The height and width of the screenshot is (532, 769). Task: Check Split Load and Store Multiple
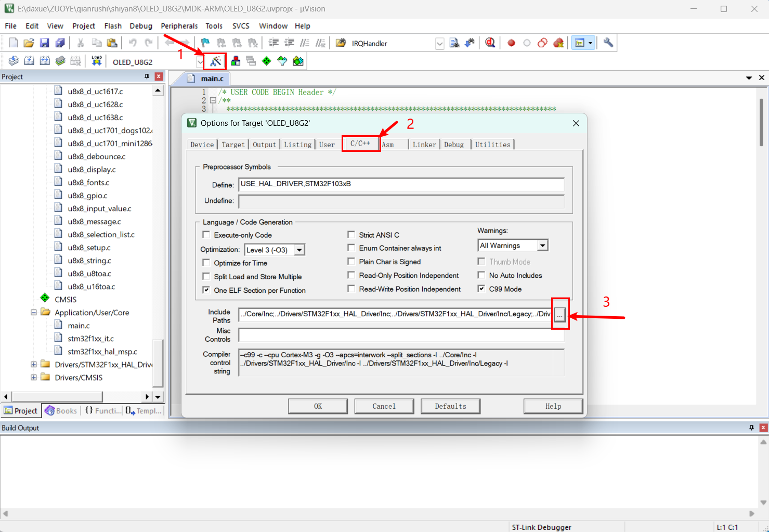206,277
